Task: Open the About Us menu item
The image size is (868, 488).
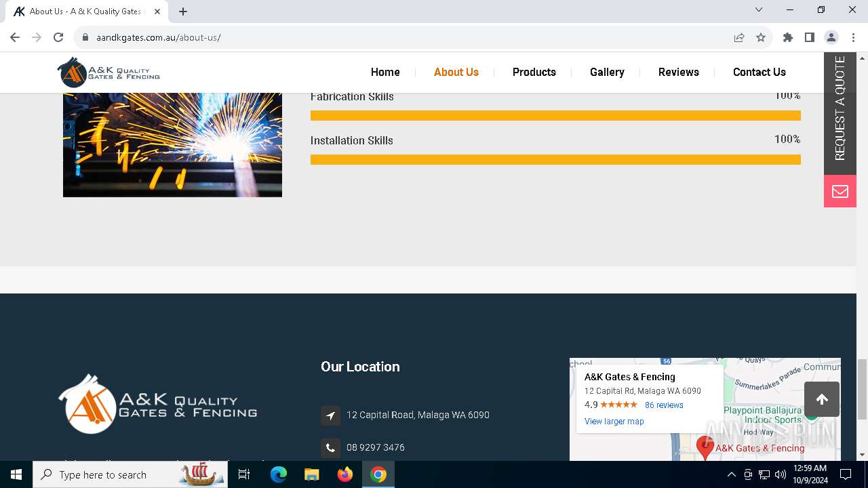Action: pos(456,72)
